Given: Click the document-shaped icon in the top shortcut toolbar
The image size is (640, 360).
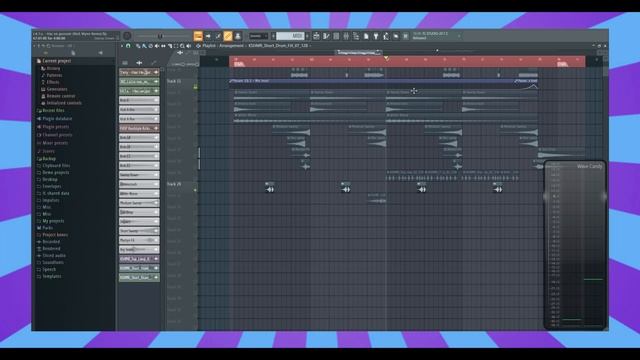Looking at the screenshot, I should click(366, 36).
